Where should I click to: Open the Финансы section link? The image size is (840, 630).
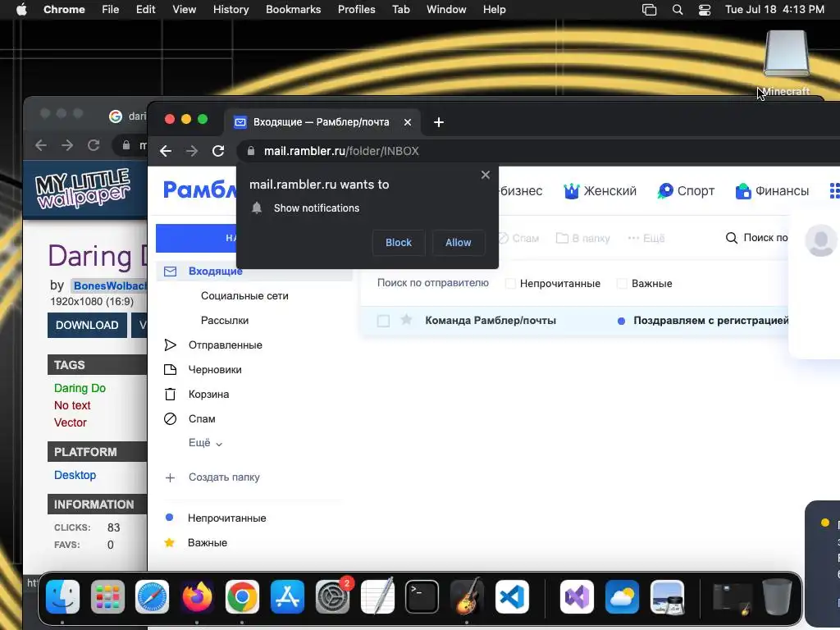tap(772, 190)
